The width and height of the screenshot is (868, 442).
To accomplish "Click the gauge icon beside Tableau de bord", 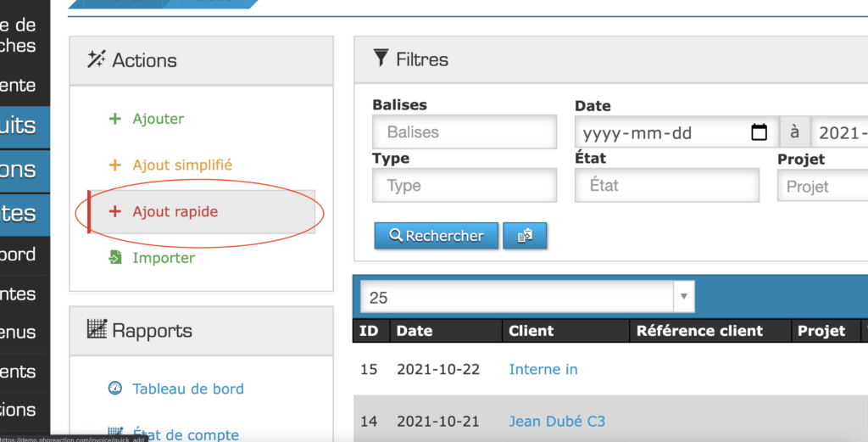I will [x=115, y=389].
